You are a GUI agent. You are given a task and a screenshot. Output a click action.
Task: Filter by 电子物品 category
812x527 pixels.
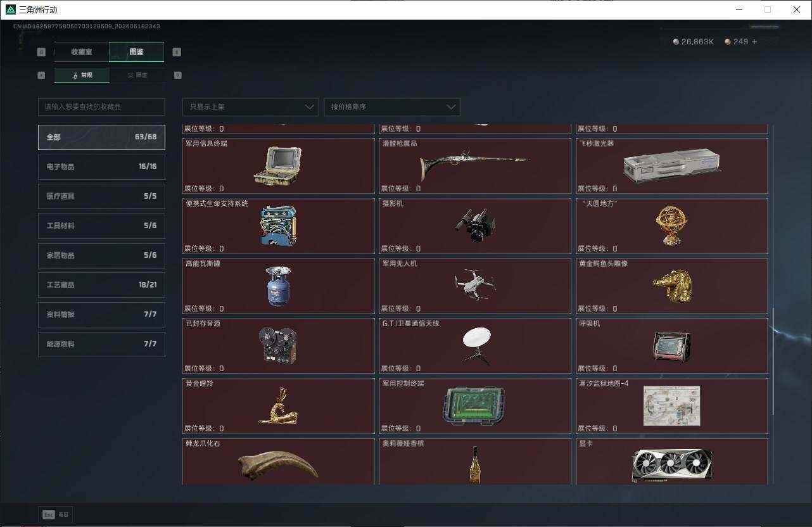tap(101, 167)
